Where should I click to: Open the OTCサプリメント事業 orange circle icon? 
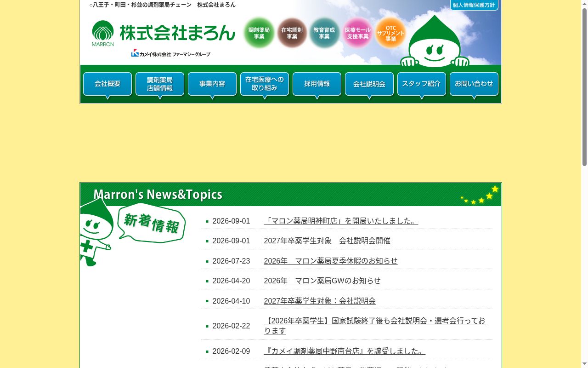[390, 33]
